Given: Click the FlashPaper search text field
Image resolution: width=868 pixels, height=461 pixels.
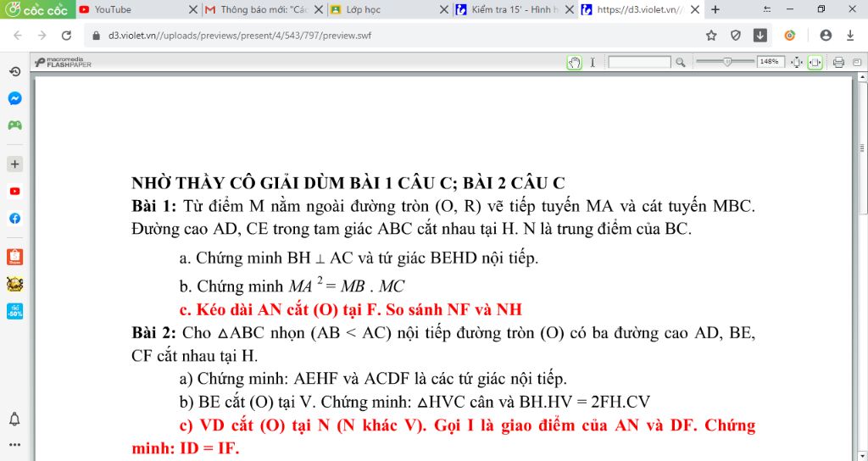Looking at the screenshot, I should tap(639, 62).
